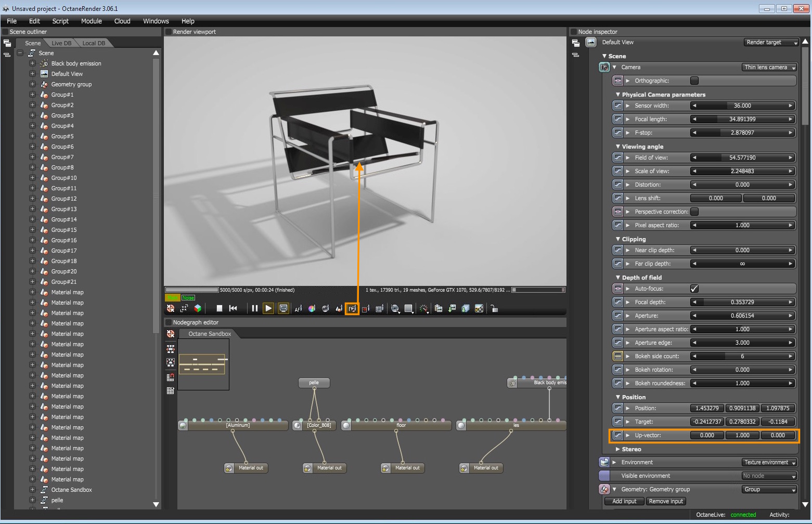Switch to the Live DB tab
812x524 pixels.
pos(61,43)
